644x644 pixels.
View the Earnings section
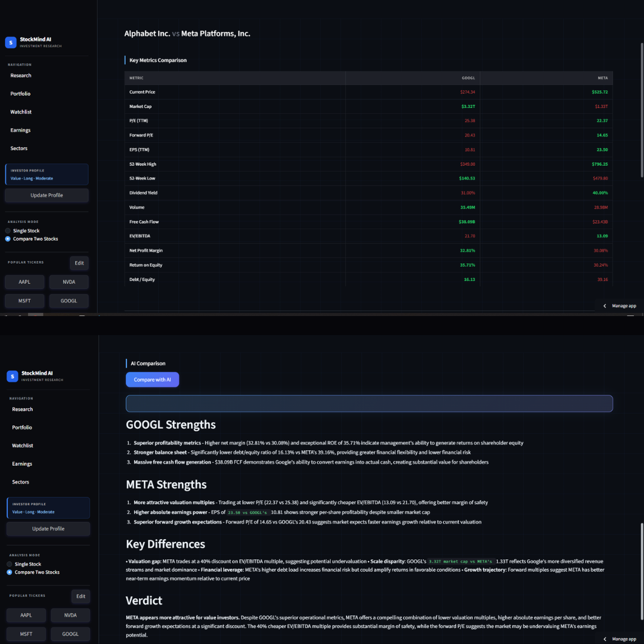[x=20, y=130]
